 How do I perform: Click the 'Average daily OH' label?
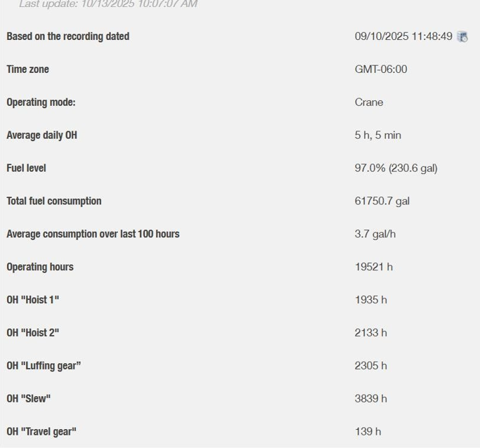pyautogui.click(x=41, y=136)
